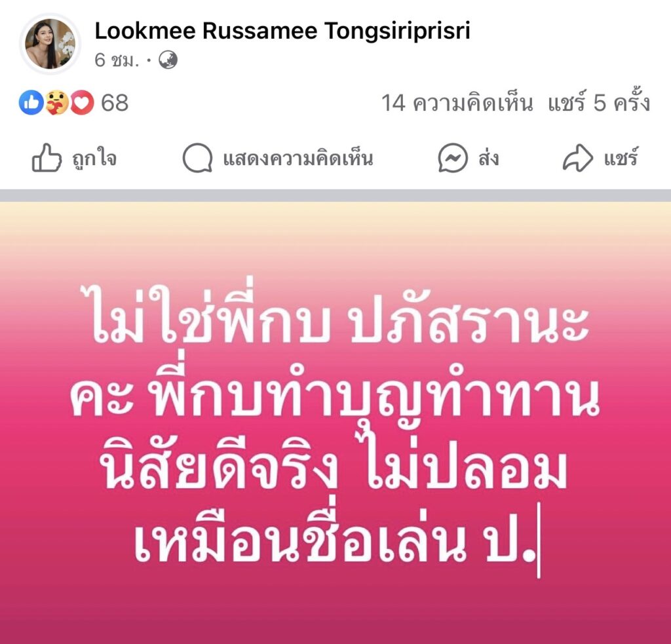This screenshot has width=671, height=644.
Task: Open the Lookmee Russamee Tongsiriprisri profile name
Action: tap(282, 30)
